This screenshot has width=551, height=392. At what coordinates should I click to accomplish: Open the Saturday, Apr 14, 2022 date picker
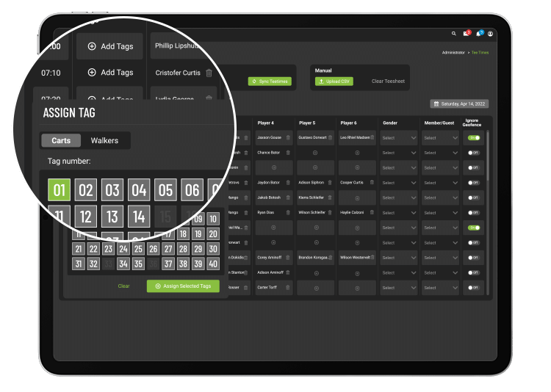tap(460, 104)
